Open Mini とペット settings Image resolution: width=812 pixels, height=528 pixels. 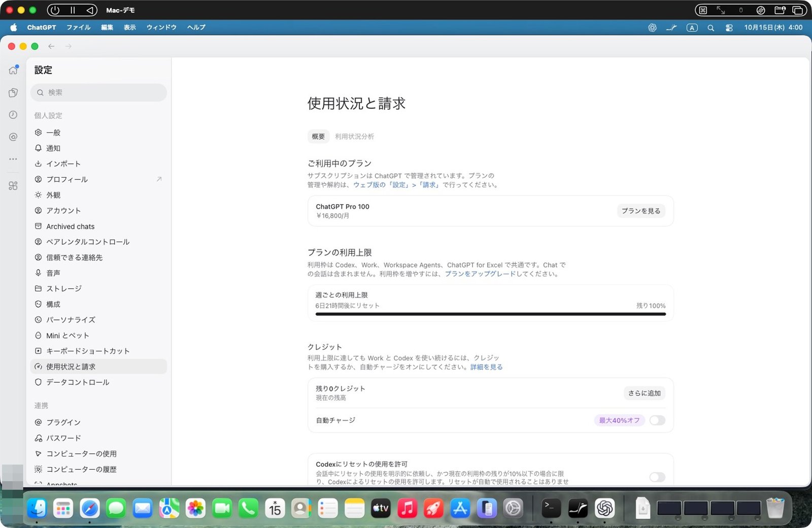[98, 336]
